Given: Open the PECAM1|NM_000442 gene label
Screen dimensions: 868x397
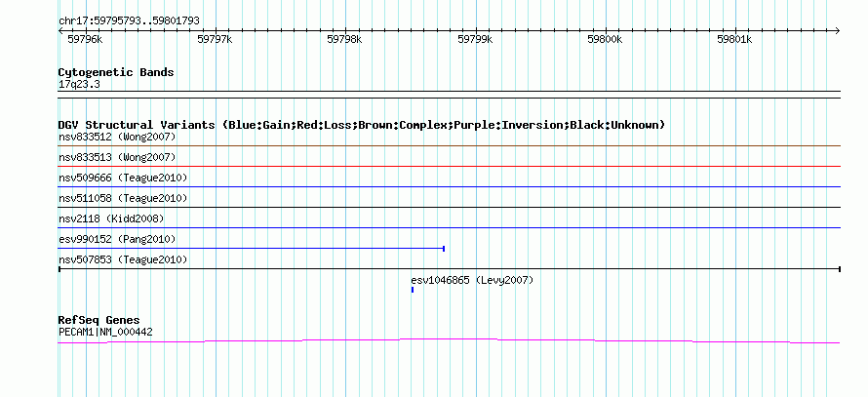Looking at the screenshot, I should [x=105, y=333].
